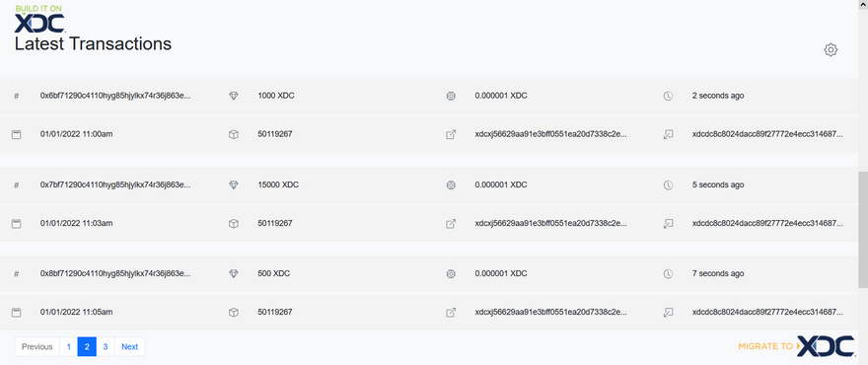This screenshot has height=365, width=868.
Task: Go to pagination page 1
Action: point(69,346)
